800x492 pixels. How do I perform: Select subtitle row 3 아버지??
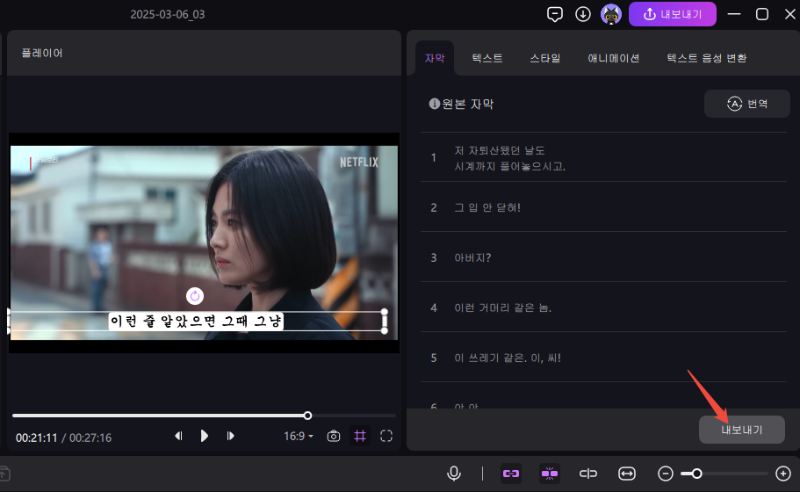(604, 258)
